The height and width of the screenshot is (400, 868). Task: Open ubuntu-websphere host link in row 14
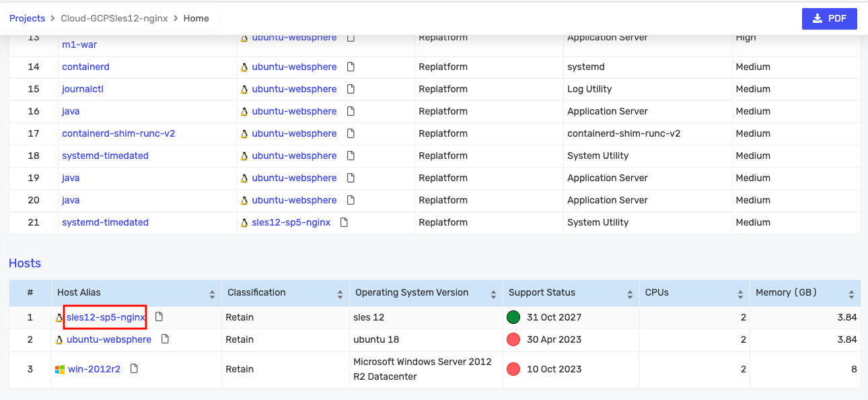click(x=294, y=67)
